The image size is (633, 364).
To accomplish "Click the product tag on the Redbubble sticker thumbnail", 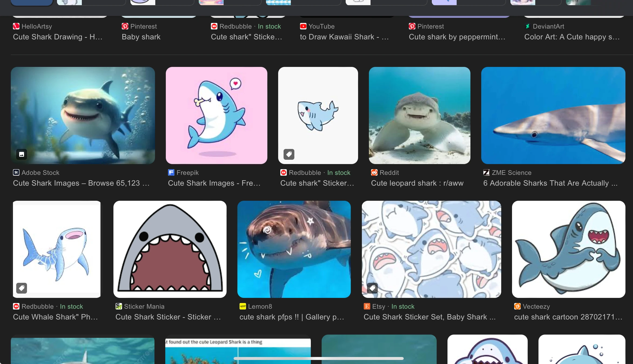I will [x=288, y=154].
